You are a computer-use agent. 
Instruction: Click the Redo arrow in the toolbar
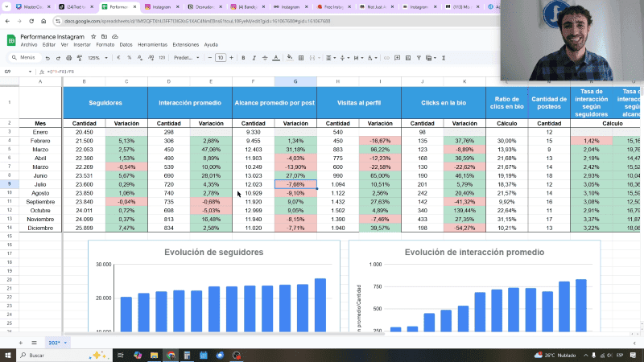point(58,58)
